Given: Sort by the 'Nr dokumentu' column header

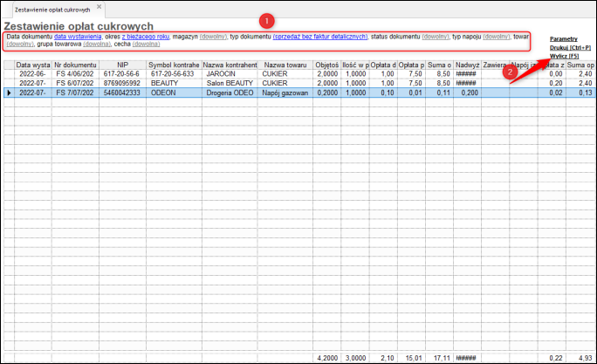Looking at the screenshot, I should pos(75,65).
